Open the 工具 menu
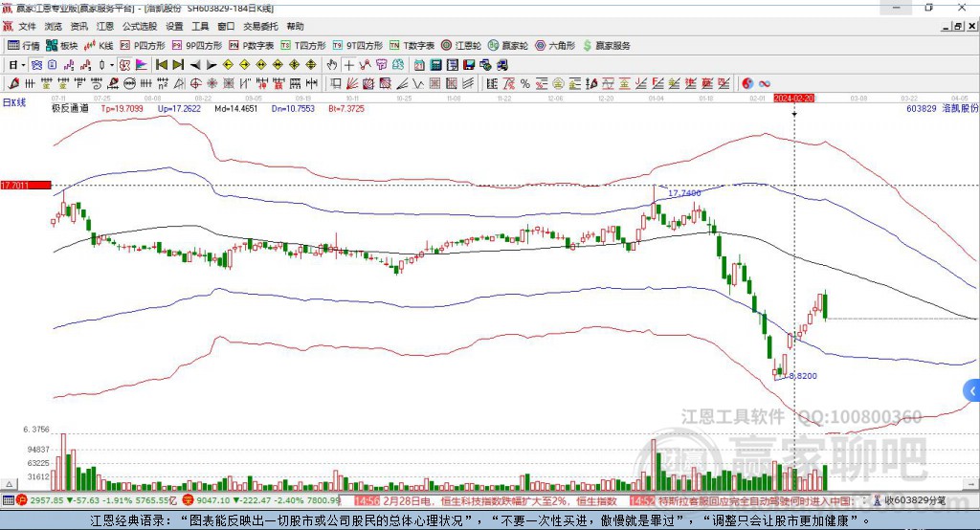Viewport: 980px width, 530px height. (x=200, y=26)
